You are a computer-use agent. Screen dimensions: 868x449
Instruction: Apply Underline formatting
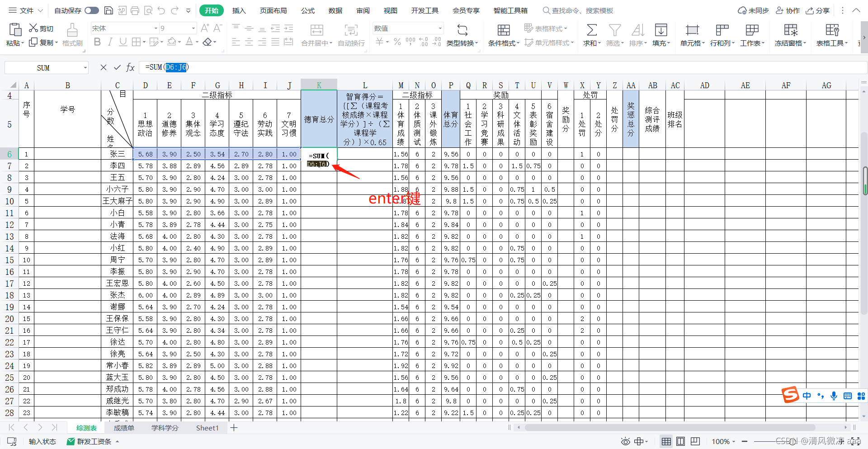tap(123, 42)
